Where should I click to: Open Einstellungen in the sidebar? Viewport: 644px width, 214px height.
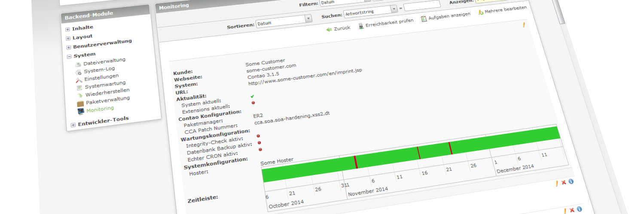tap(101, 77)
